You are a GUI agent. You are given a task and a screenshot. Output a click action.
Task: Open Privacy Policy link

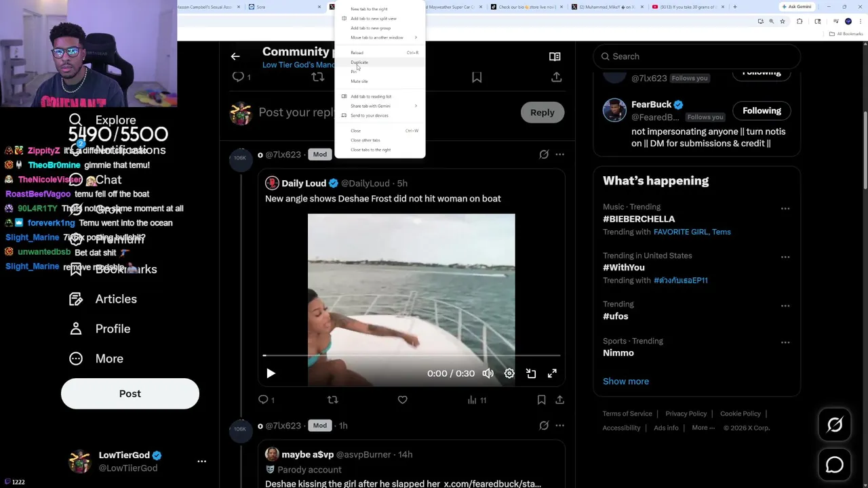[686, 413]
